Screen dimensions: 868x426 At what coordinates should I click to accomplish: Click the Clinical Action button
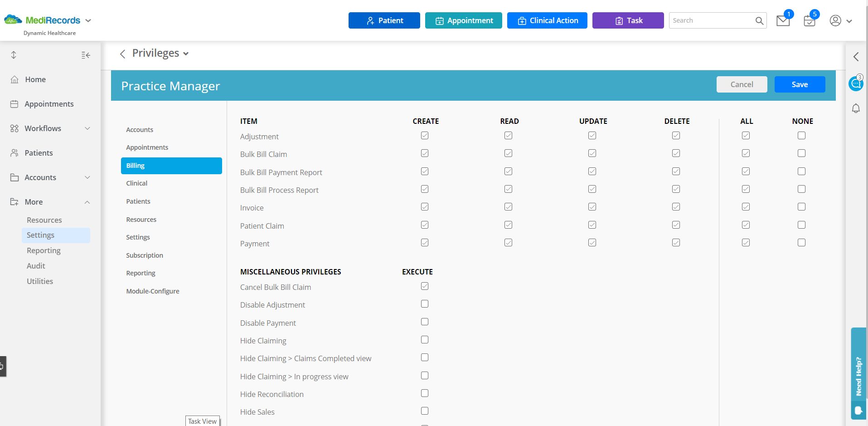click(x=547, y=20)
